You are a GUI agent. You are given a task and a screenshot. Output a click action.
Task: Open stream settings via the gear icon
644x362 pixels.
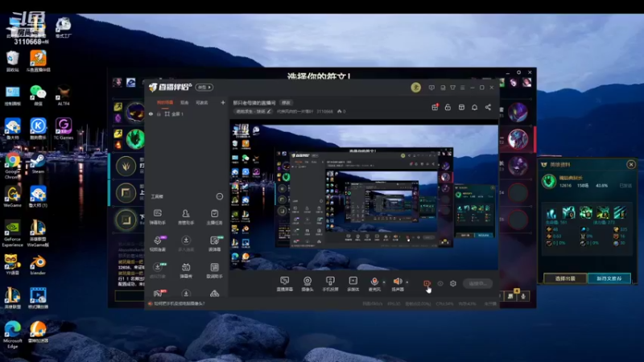(453, 284)
